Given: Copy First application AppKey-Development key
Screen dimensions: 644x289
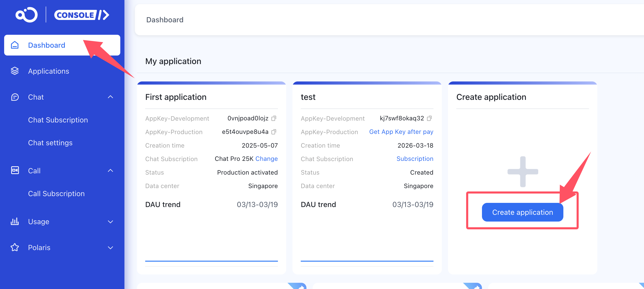Looking at the screenshot, I should [274, 118].
